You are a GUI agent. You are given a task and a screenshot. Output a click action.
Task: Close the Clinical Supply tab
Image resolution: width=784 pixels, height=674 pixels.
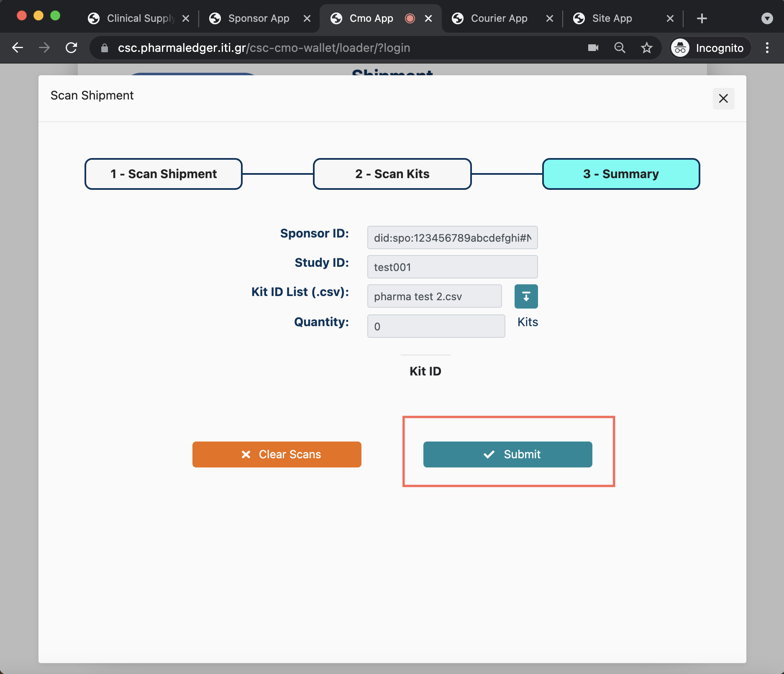[186, 18]
